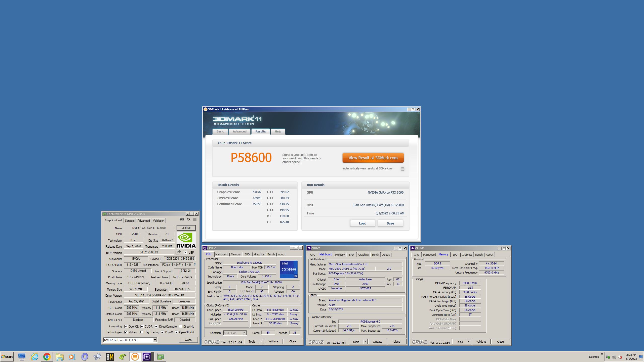Toggle the OpenCL checkbox

pyautogui.click(x=126, y=326)
